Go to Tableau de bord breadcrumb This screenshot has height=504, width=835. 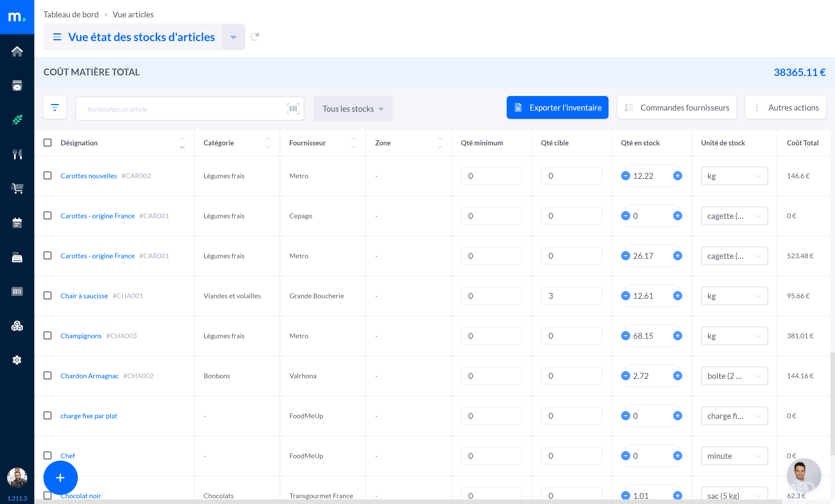tap(71, 15)
